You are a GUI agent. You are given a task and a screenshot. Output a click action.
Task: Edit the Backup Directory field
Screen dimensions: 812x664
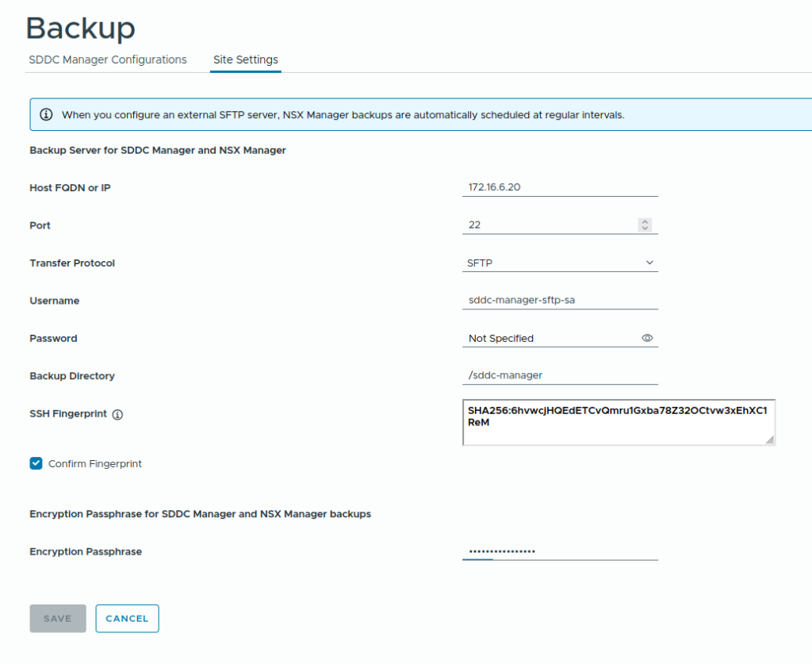click(x=560, y=375)
